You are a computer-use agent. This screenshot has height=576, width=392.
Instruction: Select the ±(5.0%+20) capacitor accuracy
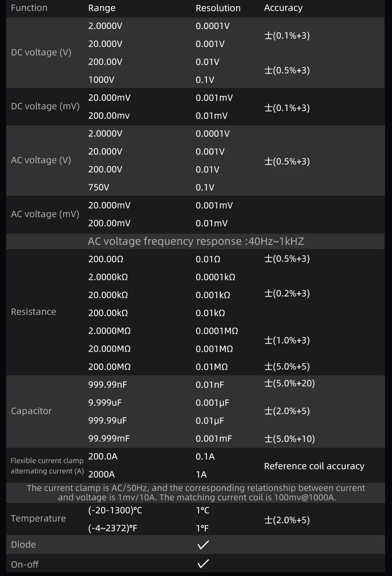290,383
